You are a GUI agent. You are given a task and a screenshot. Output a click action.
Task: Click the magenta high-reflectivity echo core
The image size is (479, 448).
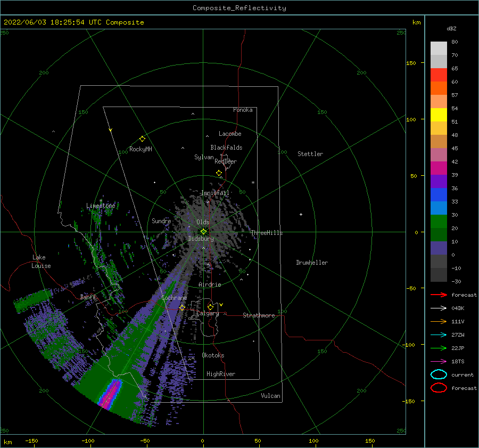111,394
